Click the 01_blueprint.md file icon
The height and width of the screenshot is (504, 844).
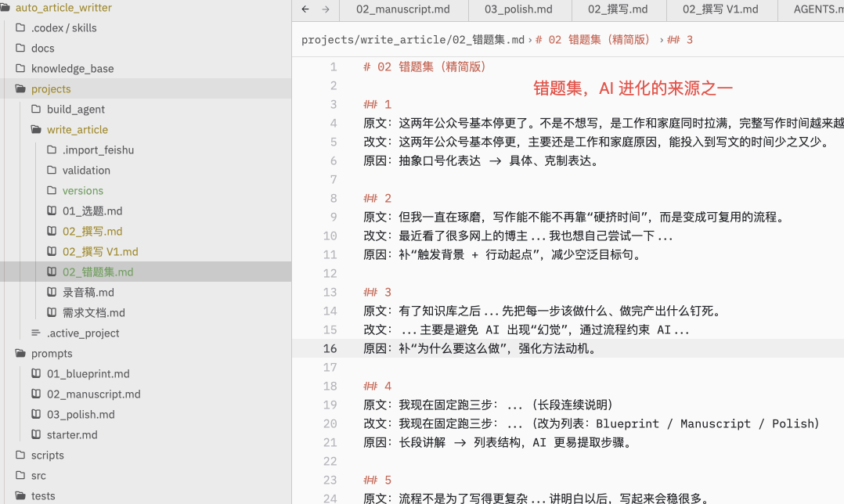coord(36,373)
